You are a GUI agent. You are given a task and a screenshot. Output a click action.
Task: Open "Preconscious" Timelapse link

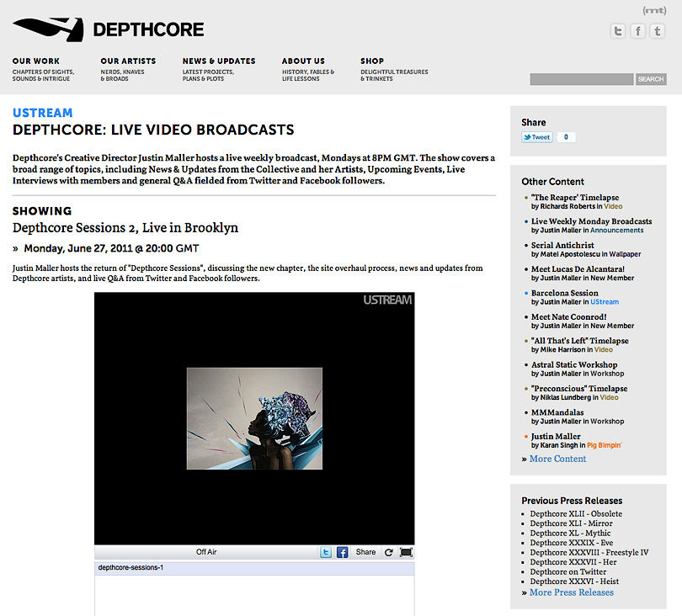point(579,389)
